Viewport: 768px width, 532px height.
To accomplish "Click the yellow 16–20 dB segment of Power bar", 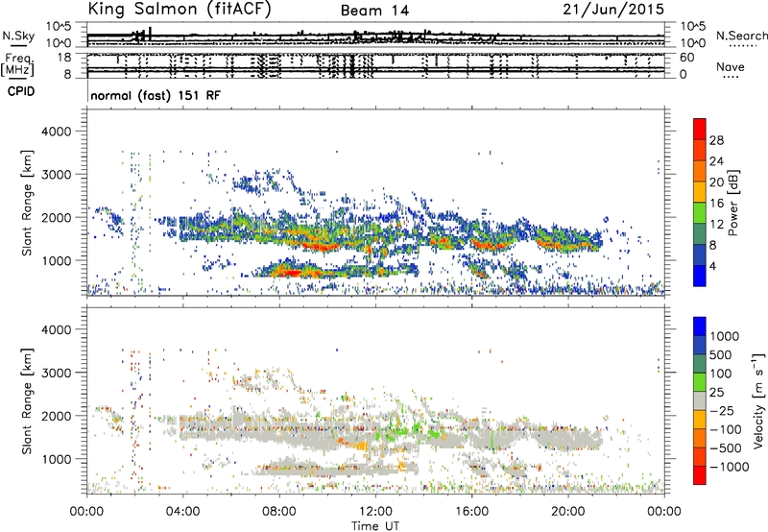I will (x=700, y=191).
